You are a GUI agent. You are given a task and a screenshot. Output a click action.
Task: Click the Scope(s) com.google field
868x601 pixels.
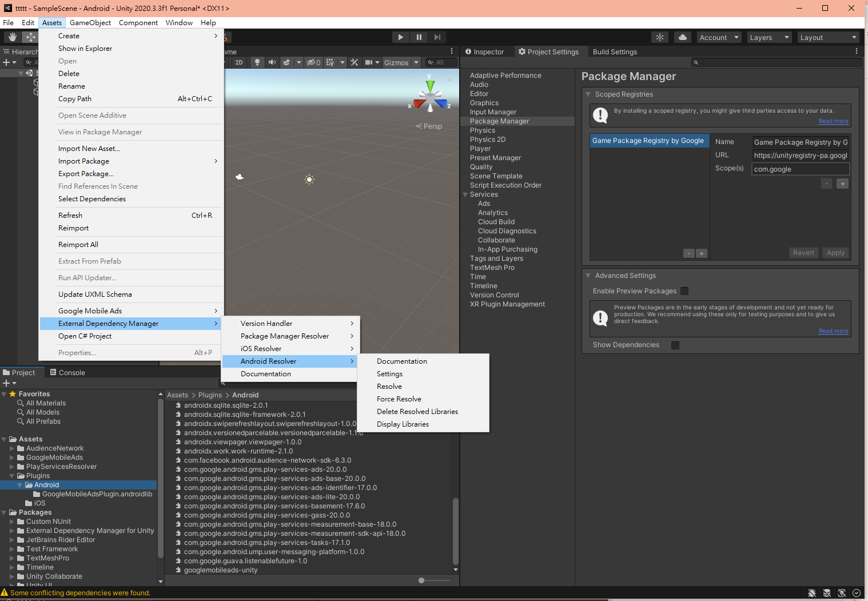pos(800,169)
